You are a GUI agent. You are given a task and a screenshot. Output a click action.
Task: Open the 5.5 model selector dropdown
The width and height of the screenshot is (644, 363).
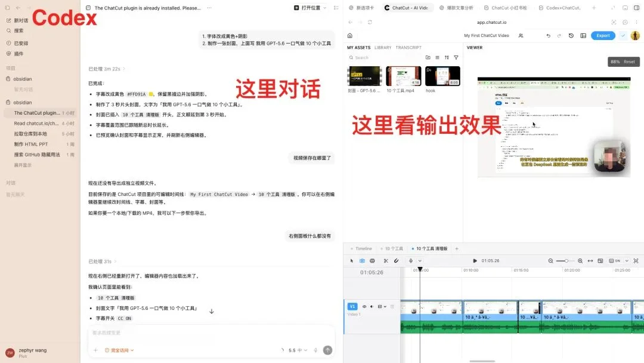click(298, 350)
